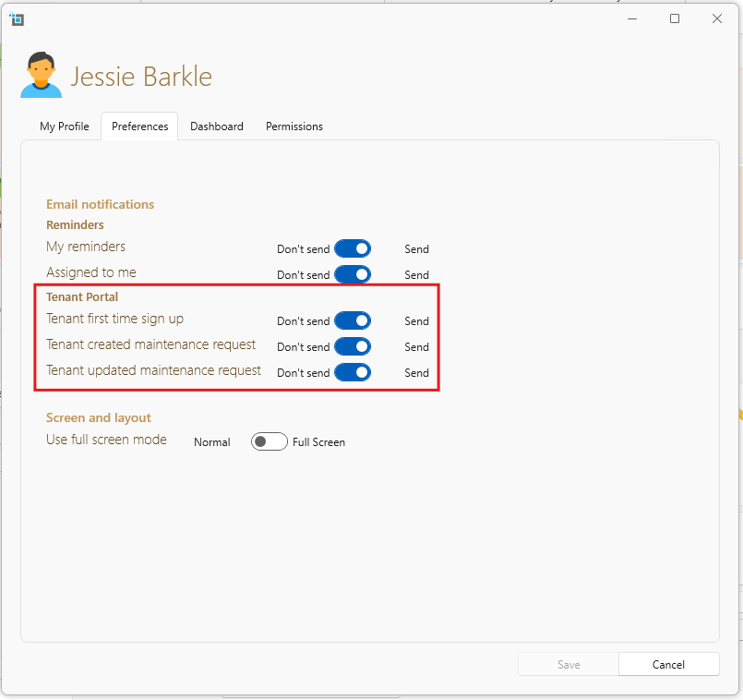Open the My Profile tab
The width and height of the screenshot is (743, 700).
[65, 127]
